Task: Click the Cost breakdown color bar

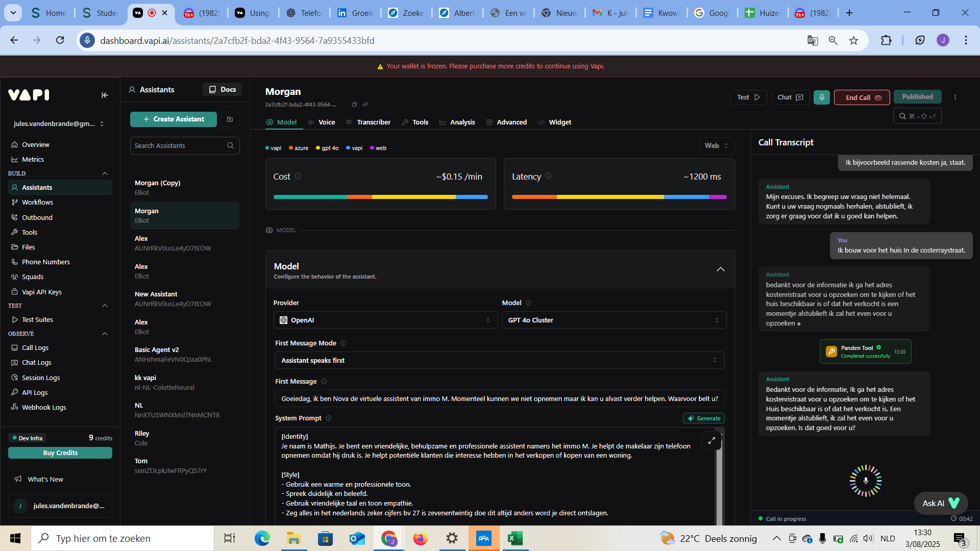Action: pos(380,197)
